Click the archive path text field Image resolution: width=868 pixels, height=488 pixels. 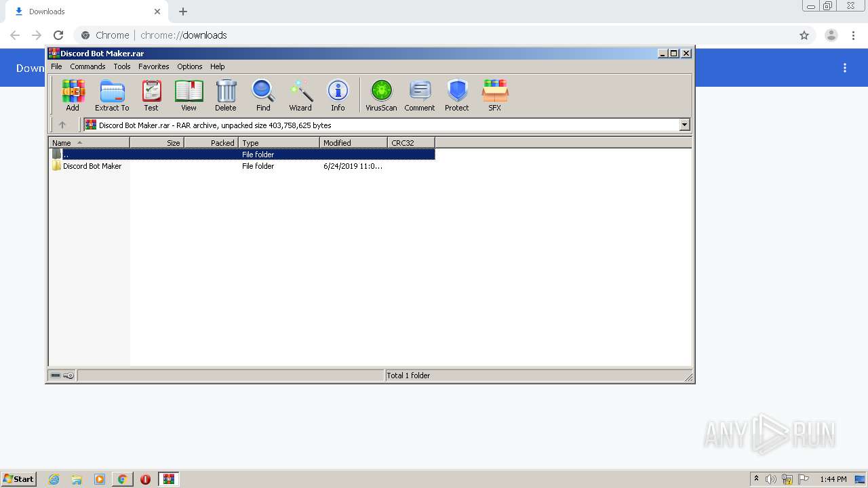(x=381, y=125)
